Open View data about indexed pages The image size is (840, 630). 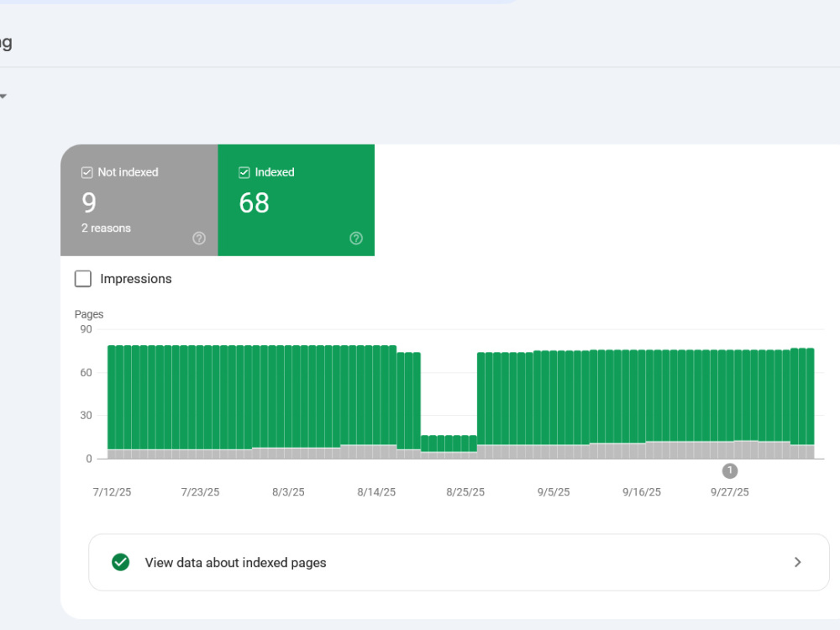point(459,562)
